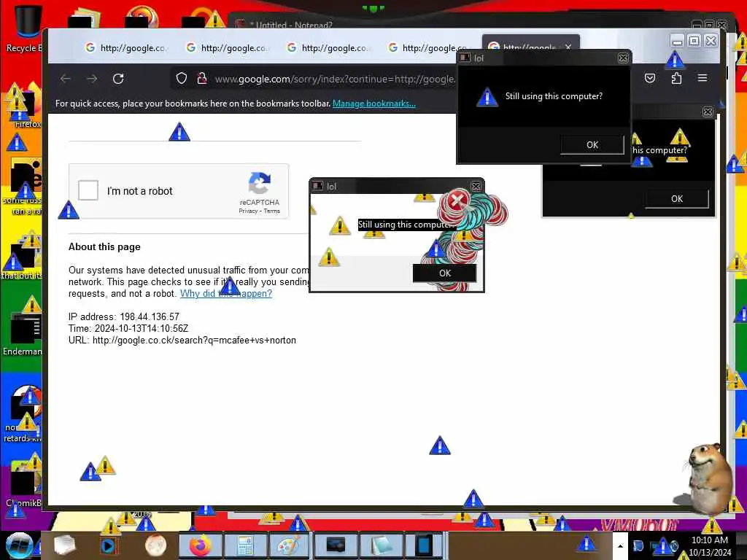Viewport: 747px width, 560px height.
Task: Go forward to next page
Action: pos(92,79)
